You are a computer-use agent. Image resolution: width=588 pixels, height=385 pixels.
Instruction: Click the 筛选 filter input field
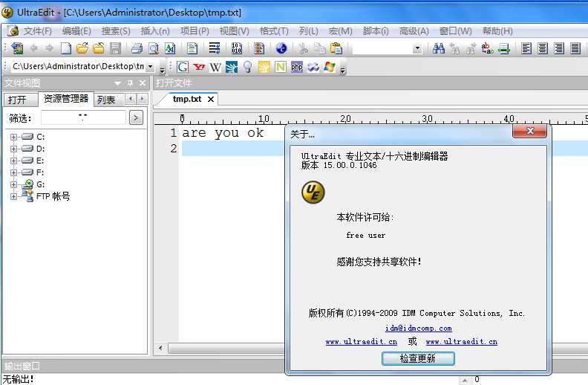click(x=83, y=118)
